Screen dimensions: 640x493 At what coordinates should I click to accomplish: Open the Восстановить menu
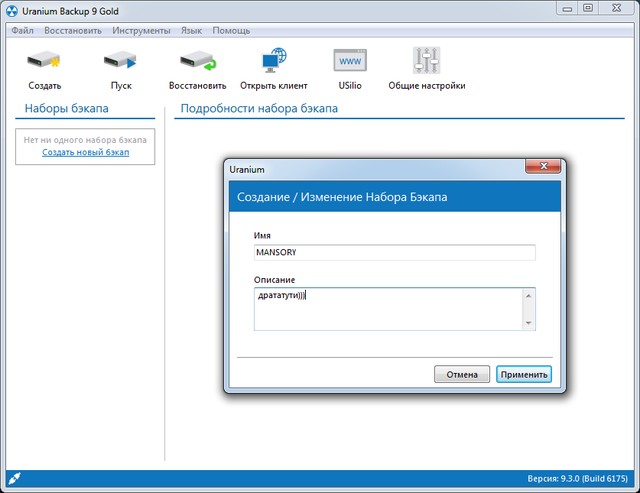[x=73, y=31]
